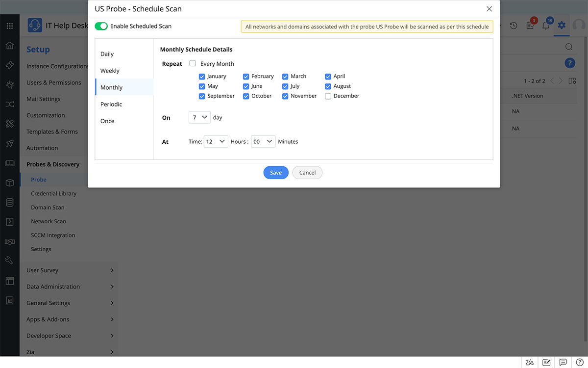
Task: Click the bug icon in left sidebar
Action: point(10,84)
